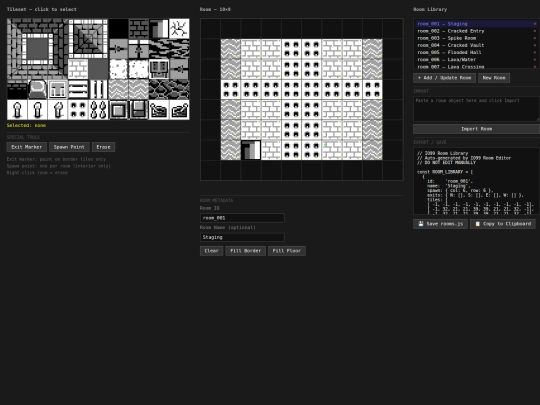Screen dimensions: 540x405
Task: Select the lever tile with handle pointing left
Action: coord(159,110)
